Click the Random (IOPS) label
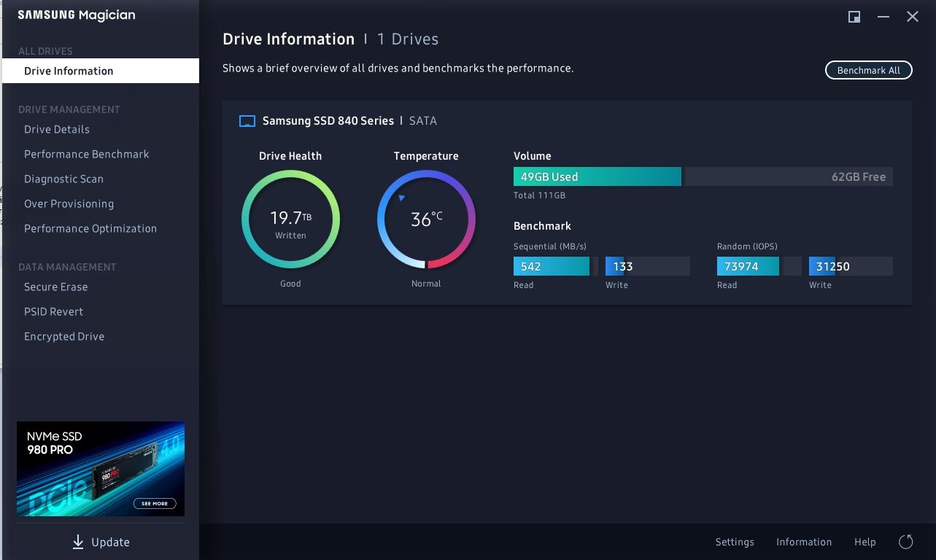The height and width of the screenshot is (560, 936). click(747, 246)
